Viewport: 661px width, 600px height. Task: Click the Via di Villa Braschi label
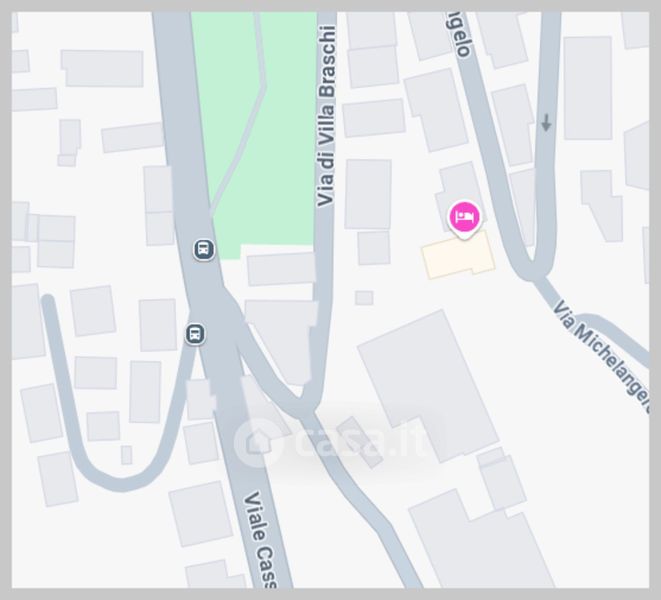pyautogui.click(x=327, y=116)
